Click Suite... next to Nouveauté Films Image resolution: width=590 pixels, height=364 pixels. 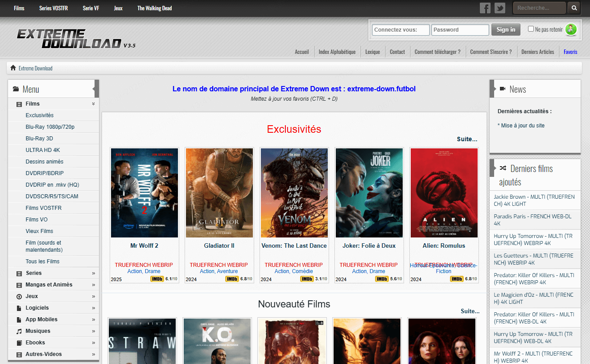(470, 311)
